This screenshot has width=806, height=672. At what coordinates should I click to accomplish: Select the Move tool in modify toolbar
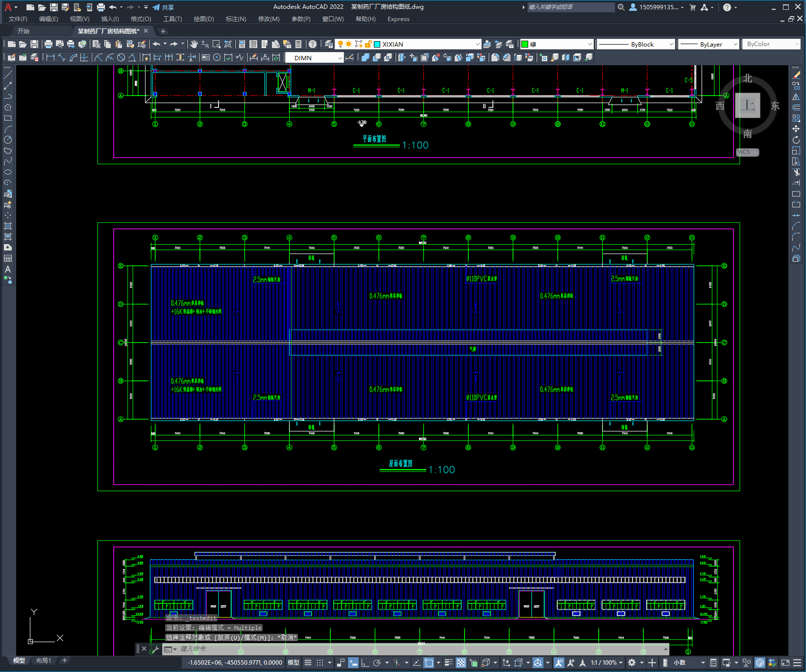796,129
